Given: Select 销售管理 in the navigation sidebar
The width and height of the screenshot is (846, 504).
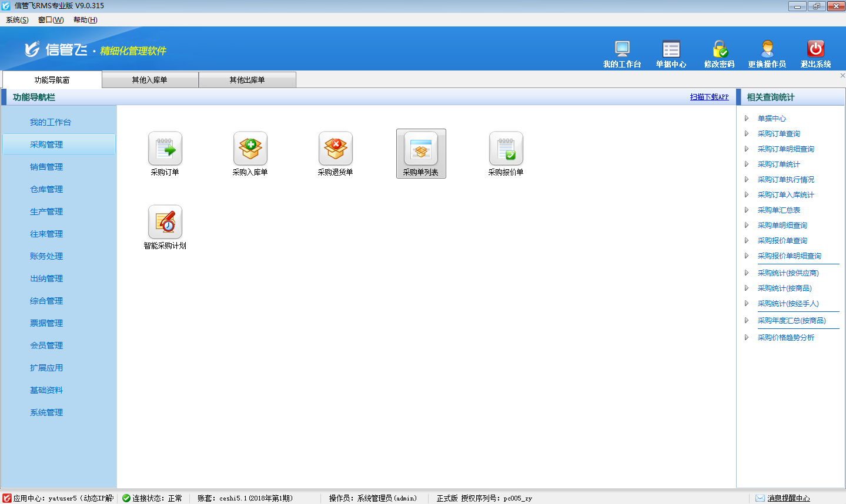Looking at the screenshot, I should (x=46, y=167).
